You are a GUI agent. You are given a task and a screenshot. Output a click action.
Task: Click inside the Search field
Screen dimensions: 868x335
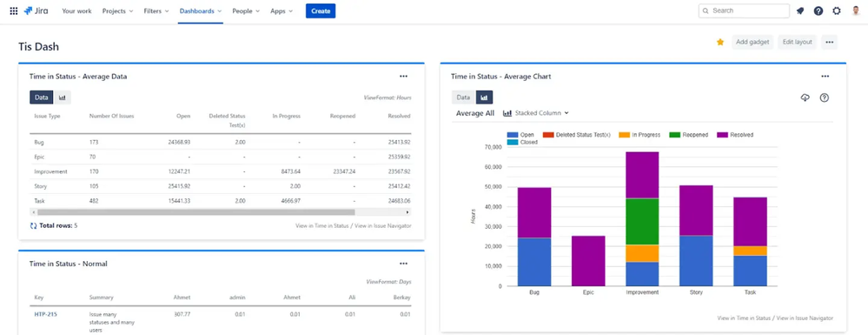click(x=744, y=11)
